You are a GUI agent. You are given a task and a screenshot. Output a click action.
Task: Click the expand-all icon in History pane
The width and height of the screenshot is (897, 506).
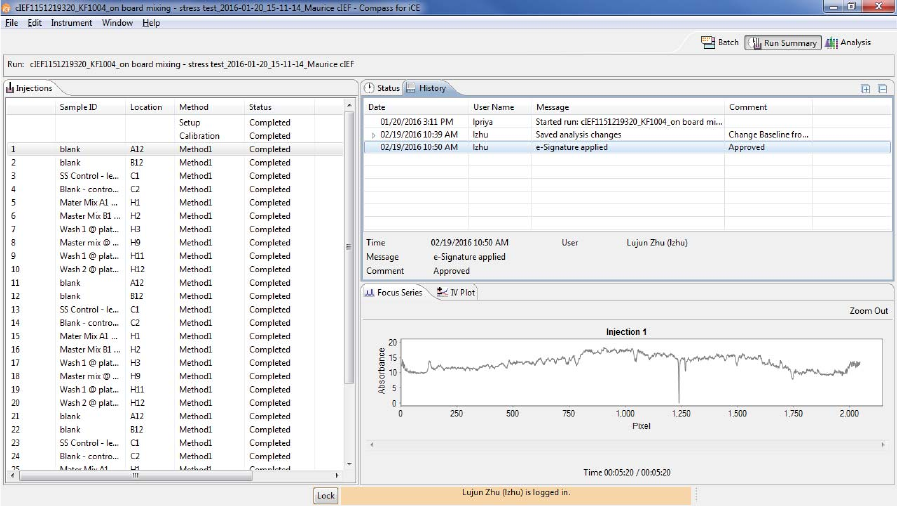tap(866, 88)
